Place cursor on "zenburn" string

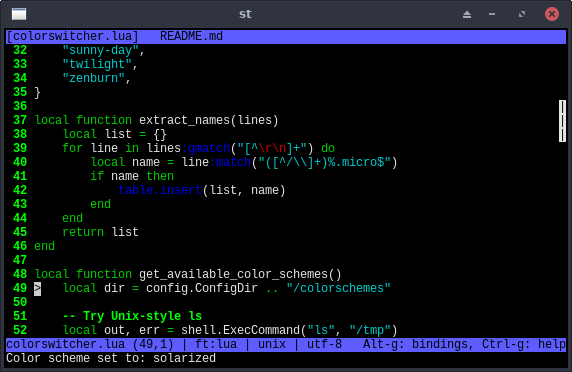pyautogui.click(x=93, y=78)
